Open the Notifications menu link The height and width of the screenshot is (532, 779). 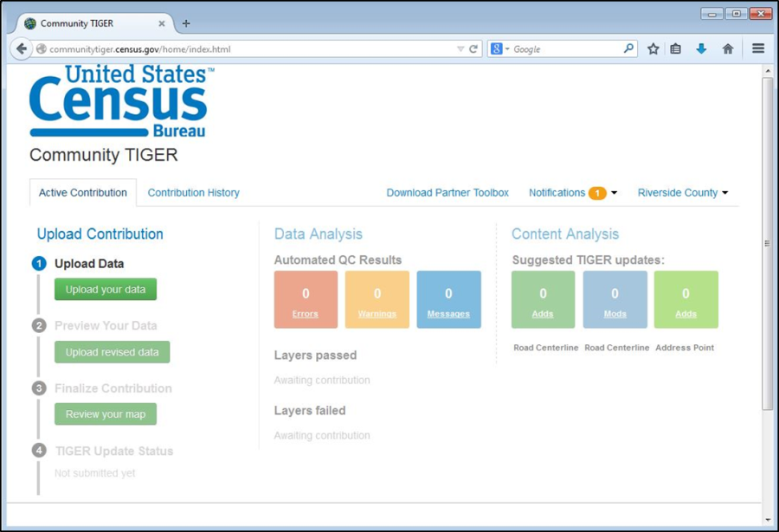pos(557,193)
